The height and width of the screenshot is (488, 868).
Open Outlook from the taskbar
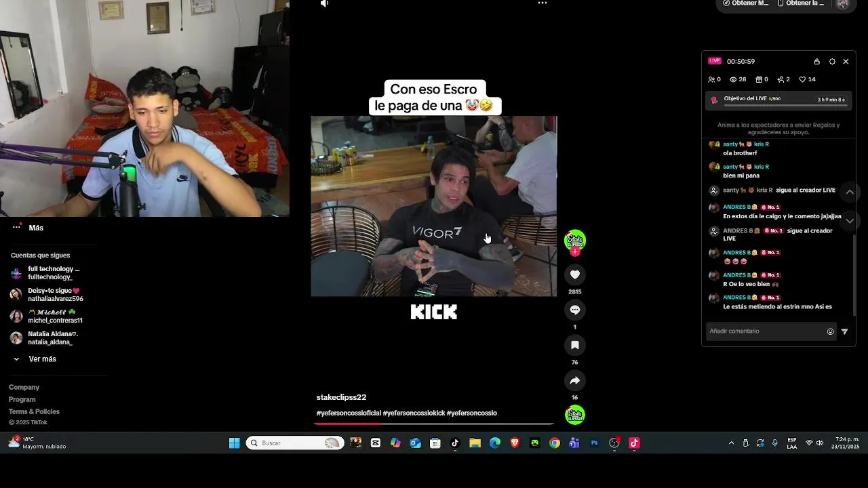click(416, 443)
